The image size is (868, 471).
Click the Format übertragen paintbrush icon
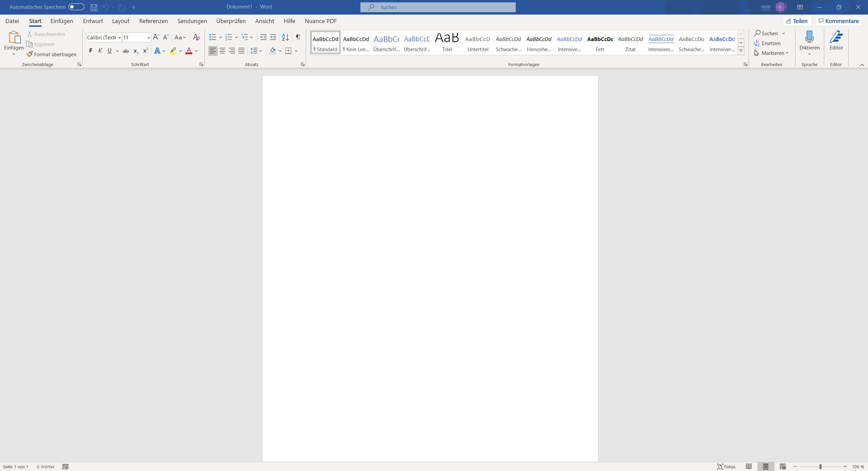pos(30,54)
